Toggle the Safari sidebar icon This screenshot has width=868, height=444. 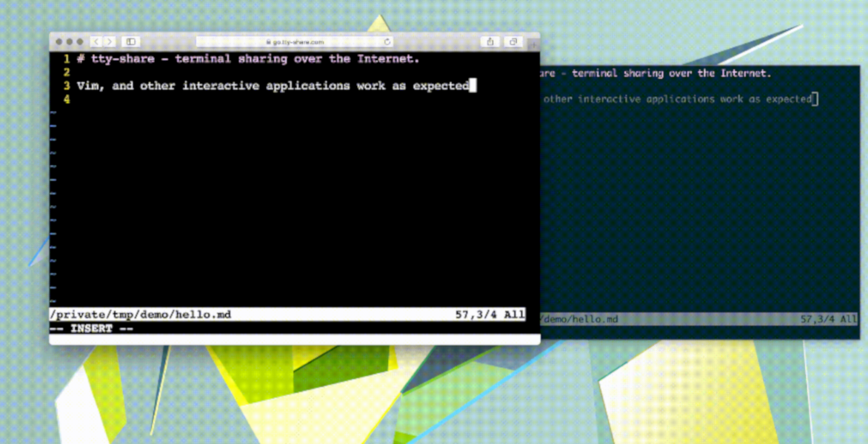pyautogui.click(x=130, y=42)
